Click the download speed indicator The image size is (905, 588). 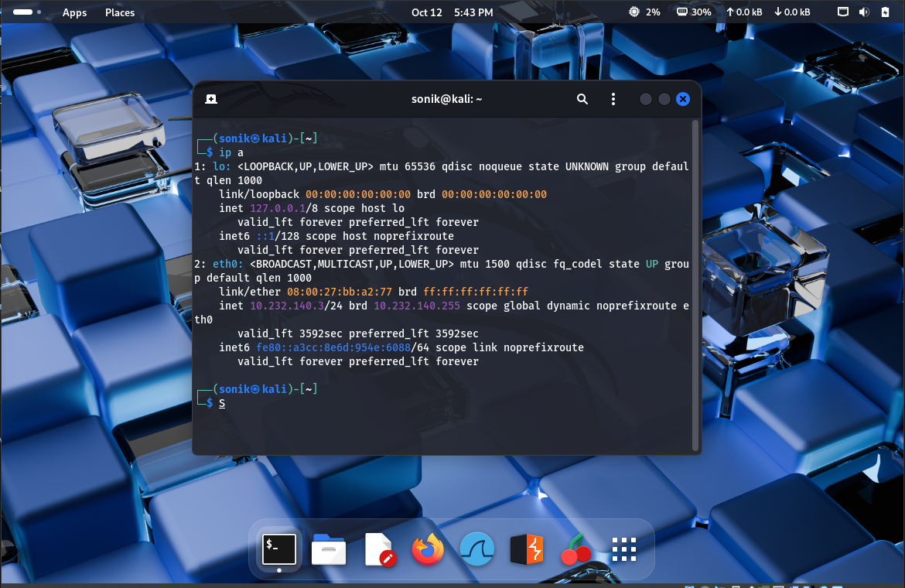[792, 12]
